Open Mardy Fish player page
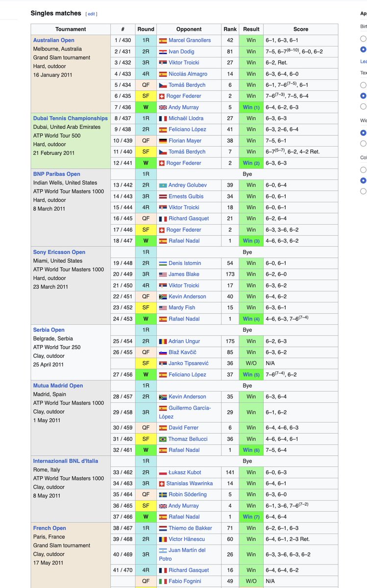This screenshot has width=367, height=588. coord(182,308)
